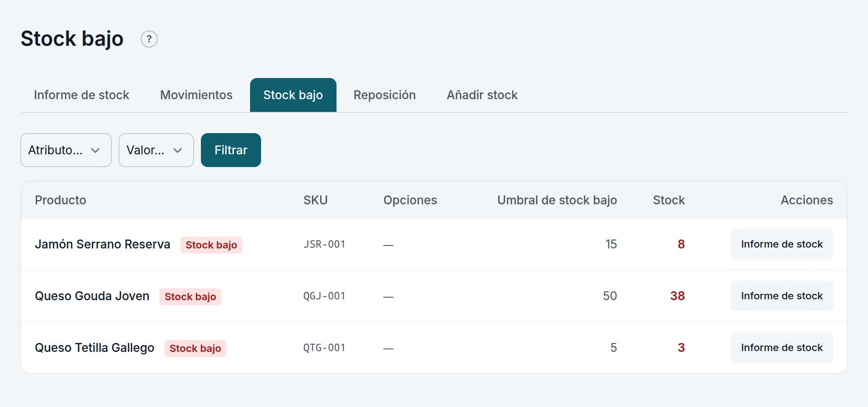Click the Stock column header
This screenshot has height=407, width=868.
pos(669,200)
